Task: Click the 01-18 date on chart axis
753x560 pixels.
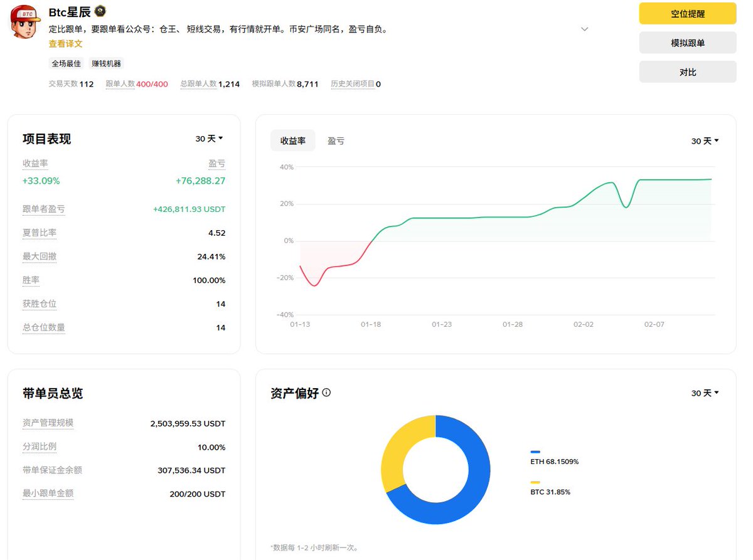Action: click(371, 324)
